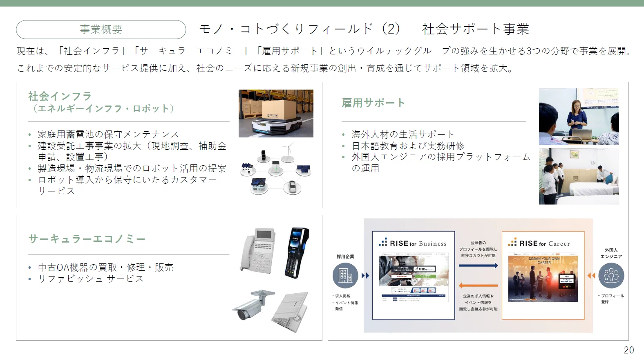The width and height of the screenshot is (644, 362).
Task: Select the RISE for Career logo
Action: (x=539, y=243)
